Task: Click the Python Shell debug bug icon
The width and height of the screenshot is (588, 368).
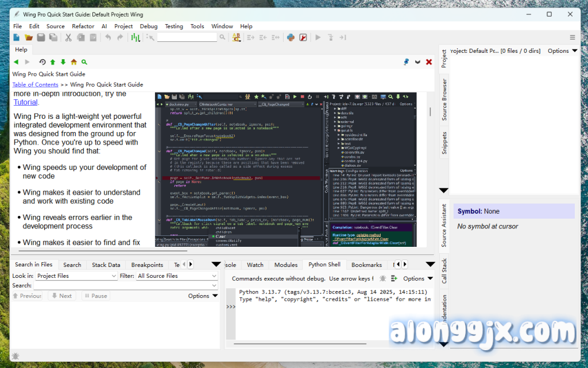Action: click(x=383, y=278)
